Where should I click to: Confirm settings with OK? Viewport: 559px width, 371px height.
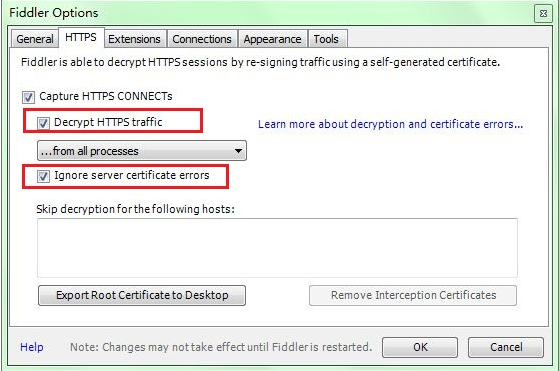(420, 347)
